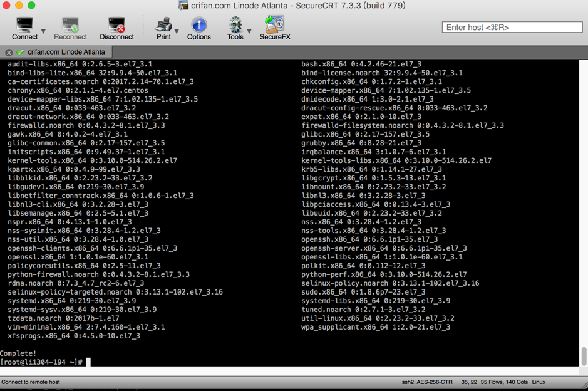The width and height of the screenshot is (588, 391).
Task: Open the Connect dropdown arrow
Action: pyautogui.click(x=43, y=31)
